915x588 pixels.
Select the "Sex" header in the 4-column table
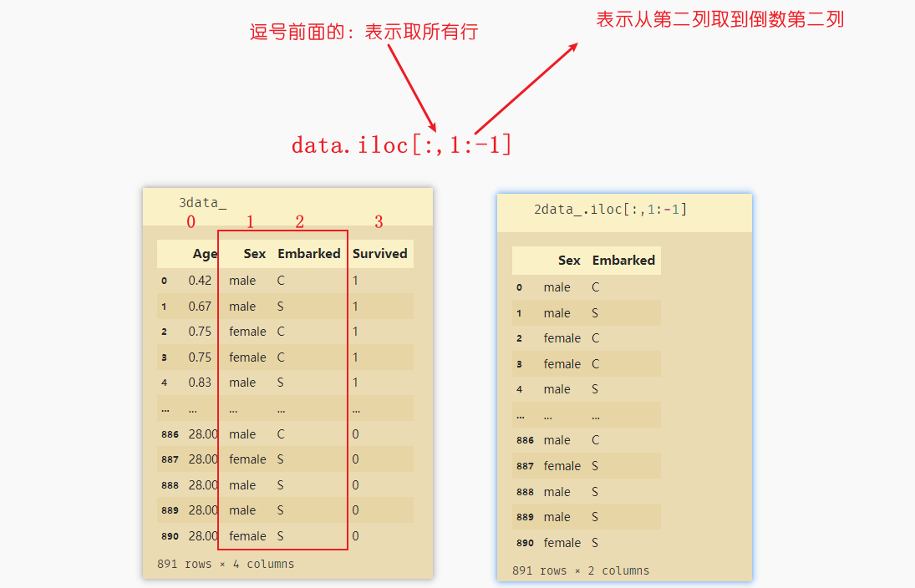tap(254, 254)
